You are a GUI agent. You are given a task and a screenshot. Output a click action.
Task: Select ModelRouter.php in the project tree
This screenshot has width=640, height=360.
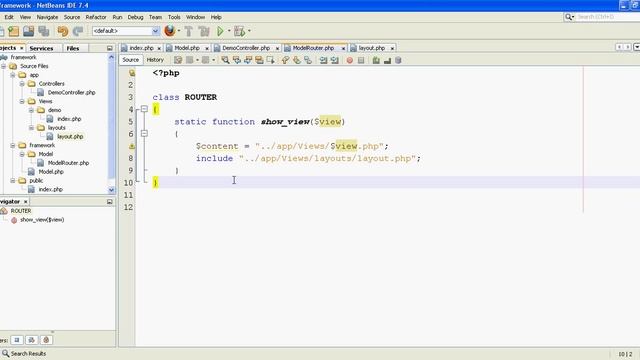[68, 163]
